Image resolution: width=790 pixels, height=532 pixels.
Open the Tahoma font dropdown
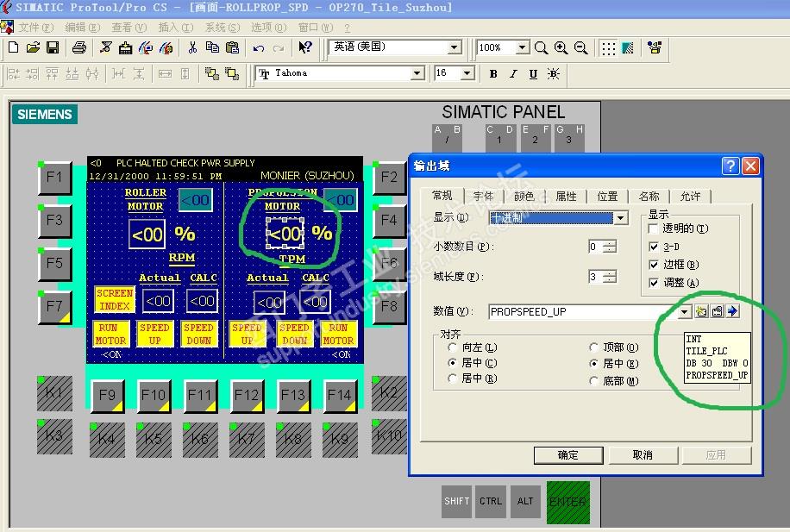click(417, 73)
